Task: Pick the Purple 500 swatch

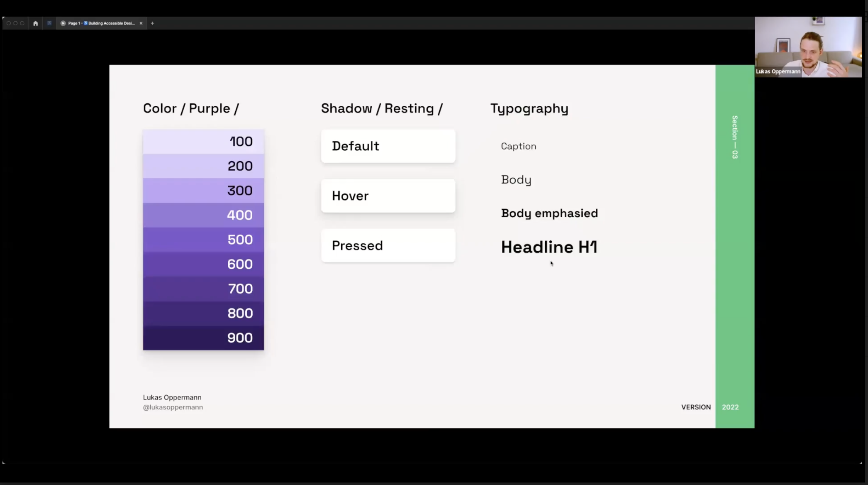Action: [203, 240]
